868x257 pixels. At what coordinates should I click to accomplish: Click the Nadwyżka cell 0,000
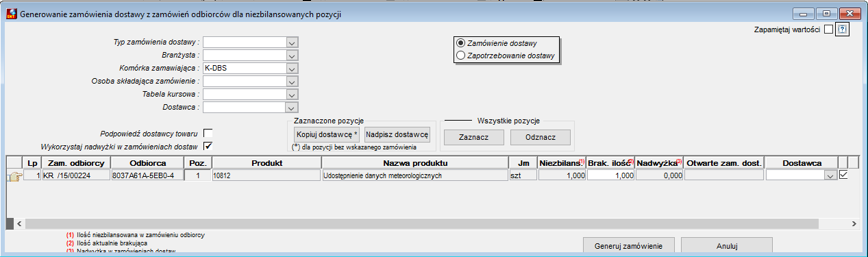[x=659, y=176]
